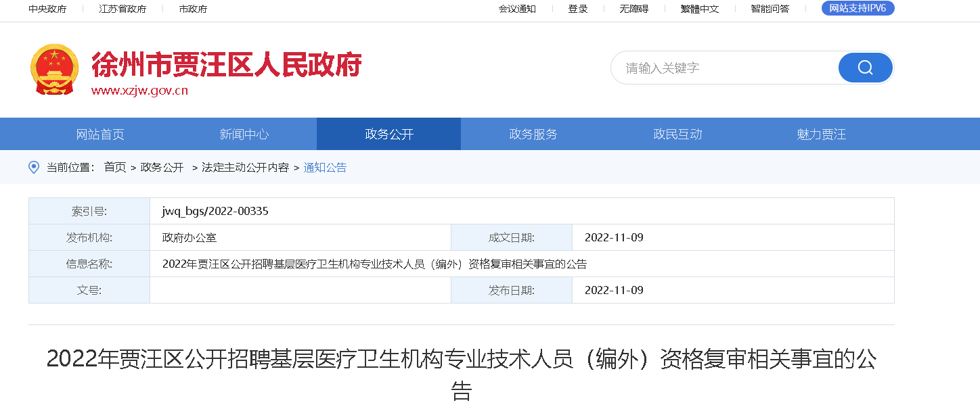Open the 政务服务 navigation tab

click(x=533, y=135)
